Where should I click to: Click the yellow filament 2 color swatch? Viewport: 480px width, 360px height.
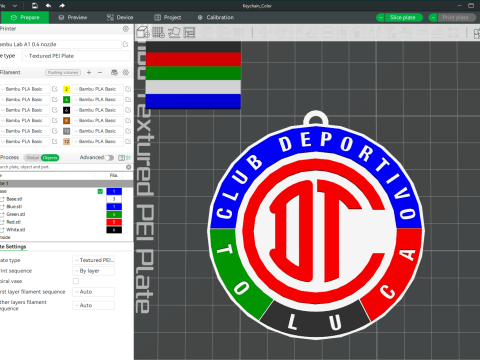point(66,89)
